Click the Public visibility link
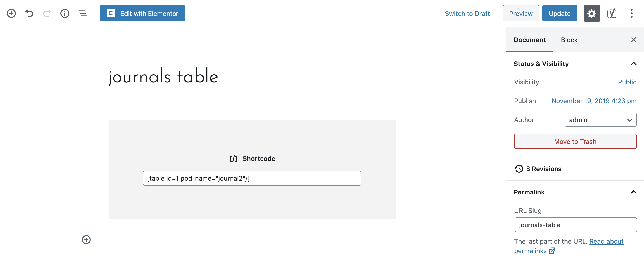644x257 pixels. (x=627, y=82)
